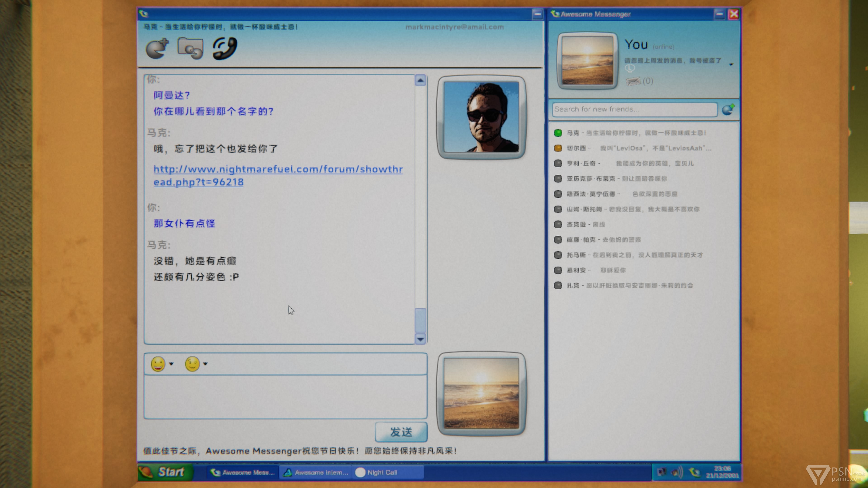Select the contact with status 耶稣爱你

pyautogui.click(x=590, y=270)
